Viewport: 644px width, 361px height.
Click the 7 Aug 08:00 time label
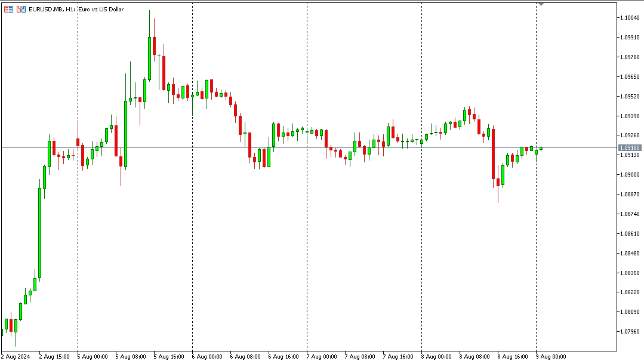click(360, 356)
